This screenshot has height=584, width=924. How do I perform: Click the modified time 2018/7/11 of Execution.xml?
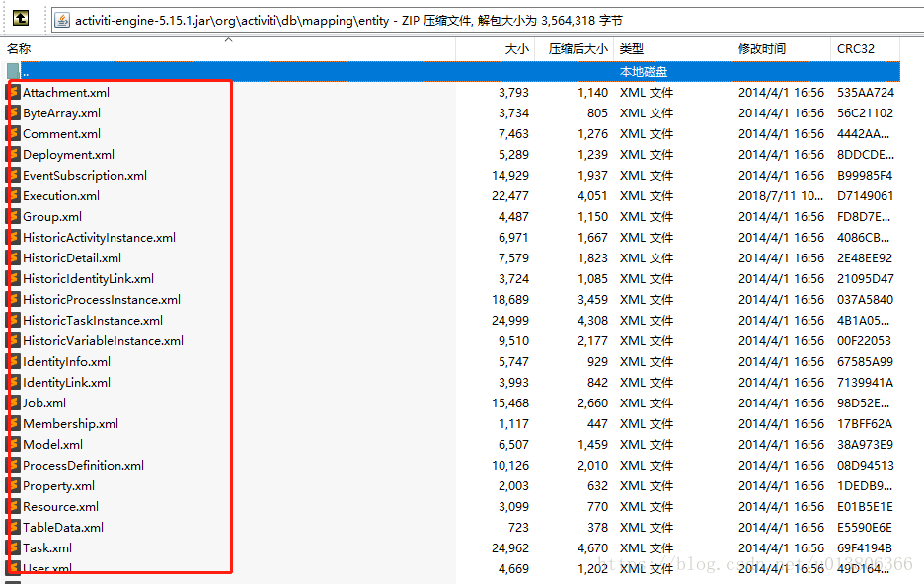(781, 196)
